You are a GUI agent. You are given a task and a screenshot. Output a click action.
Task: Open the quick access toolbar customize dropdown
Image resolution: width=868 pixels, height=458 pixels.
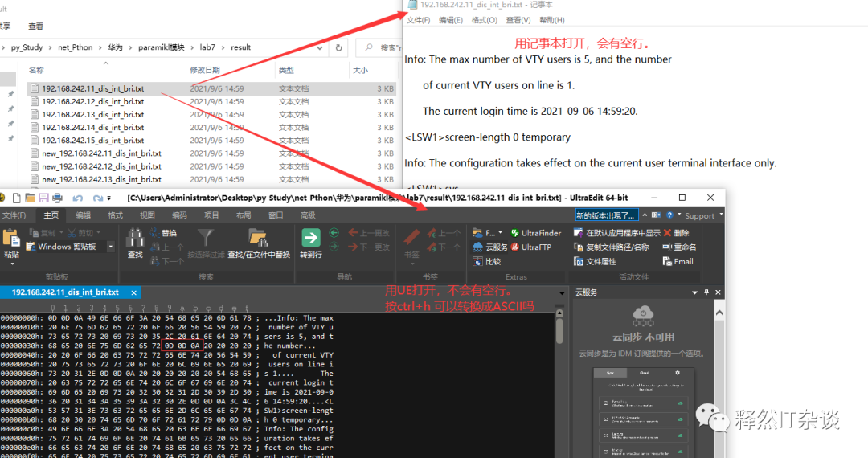(109, 198)
